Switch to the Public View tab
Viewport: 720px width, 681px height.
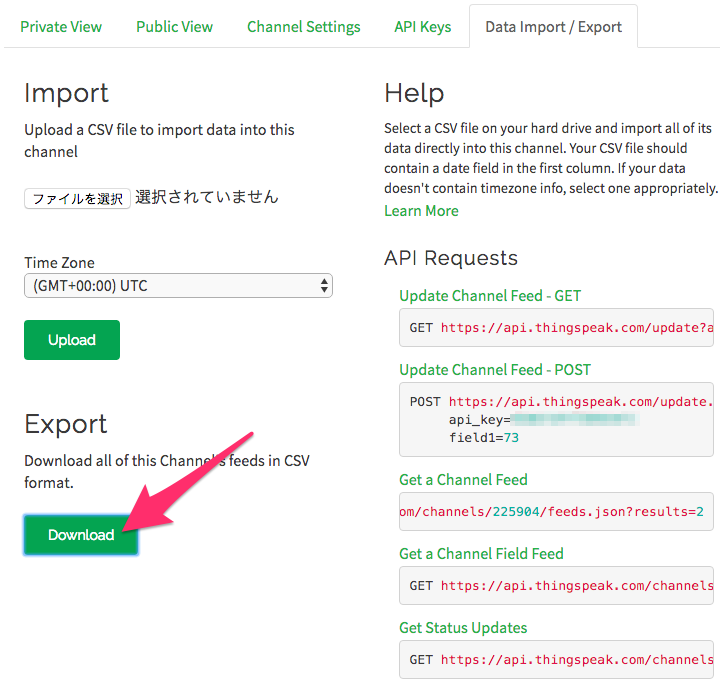(174, 27)
